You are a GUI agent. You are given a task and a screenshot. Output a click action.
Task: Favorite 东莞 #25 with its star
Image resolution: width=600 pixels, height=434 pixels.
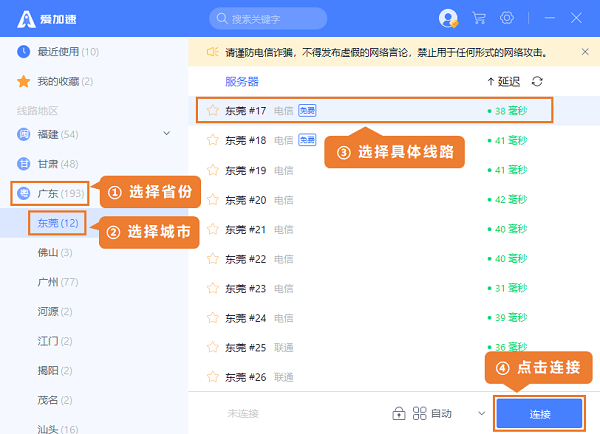[213, 347]
